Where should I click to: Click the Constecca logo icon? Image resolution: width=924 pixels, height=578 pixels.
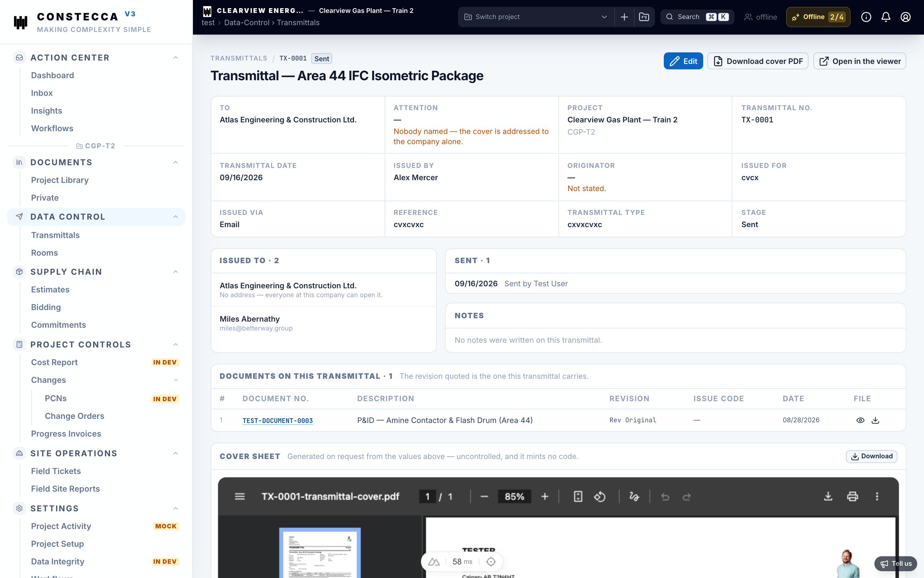pyautogui.click(x=21, y=22)
